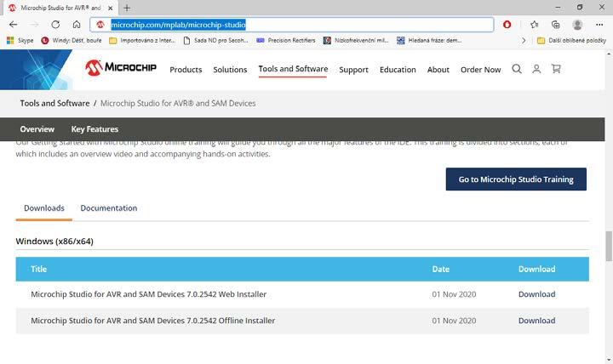
Task: Click the scrollbar up arrow
Action: [609, 54]
